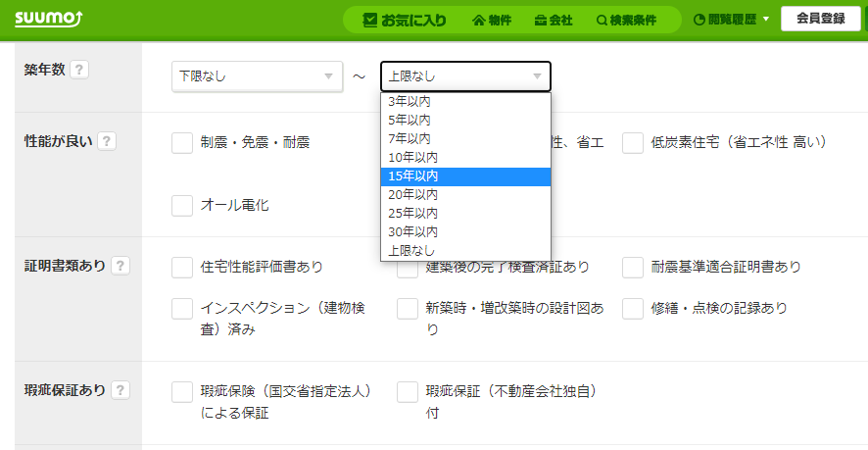The height and width of the screenshot is (450, 868).
Task: Select 上限なし at bottom of list
Action: click(x=465, y=251)
